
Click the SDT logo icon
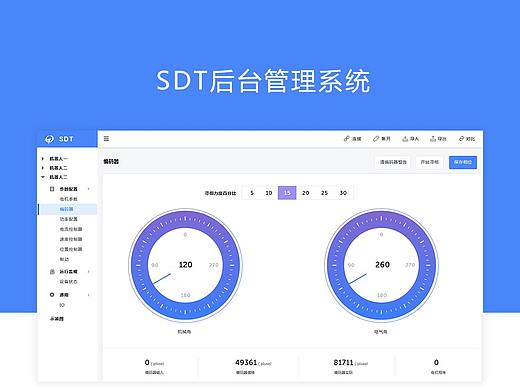pyautogui.click(x=49, y=139)
